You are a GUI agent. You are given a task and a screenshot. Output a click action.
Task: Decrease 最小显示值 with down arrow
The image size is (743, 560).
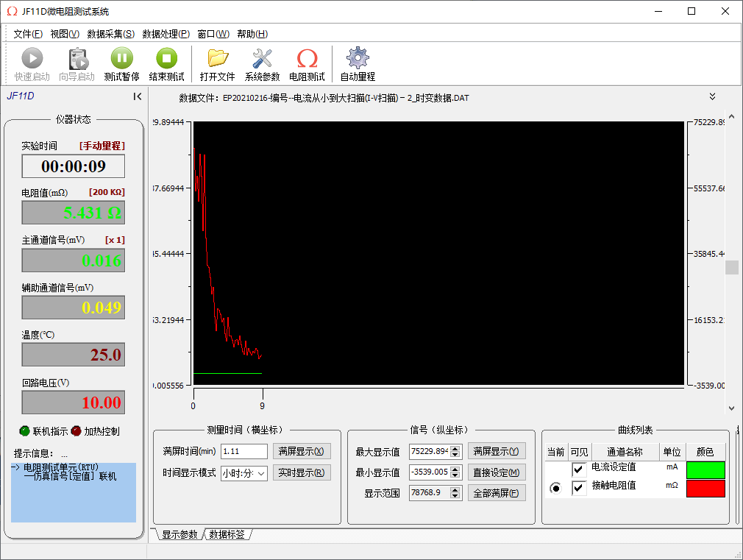point(455,475)
